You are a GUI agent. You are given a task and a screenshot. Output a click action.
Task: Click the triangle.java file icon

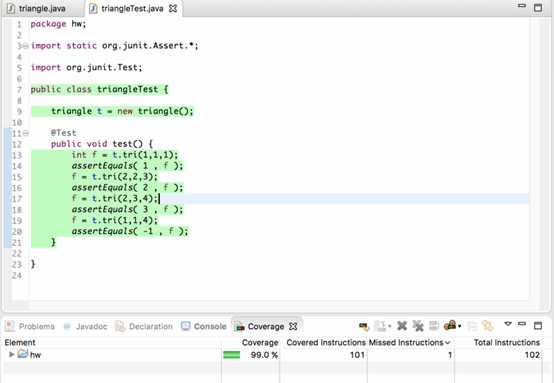pos(11,8)
